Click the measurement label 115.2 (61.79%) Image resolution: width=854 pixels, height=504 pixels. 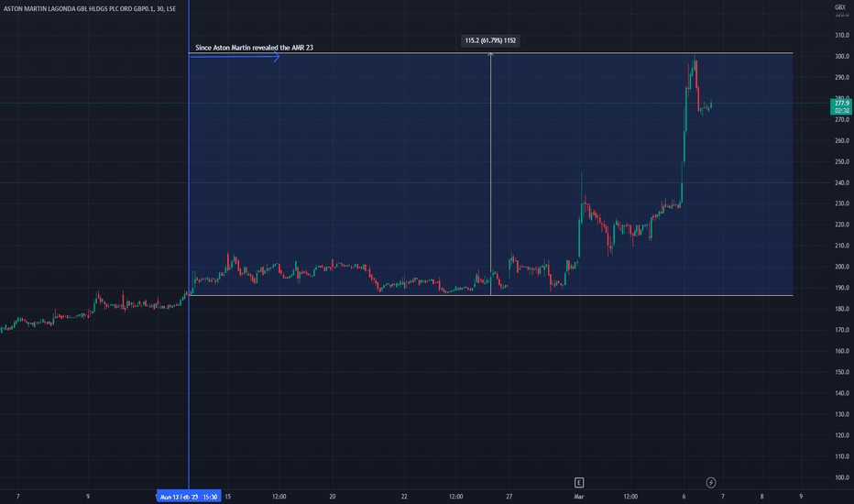tap(490, 40)
